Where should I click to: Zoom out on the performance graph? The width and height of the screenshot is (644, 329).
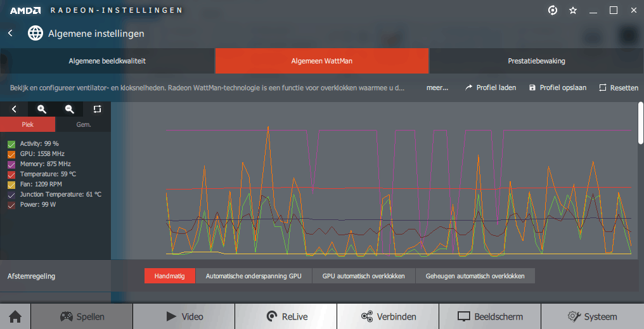click(x=70, y=109)
